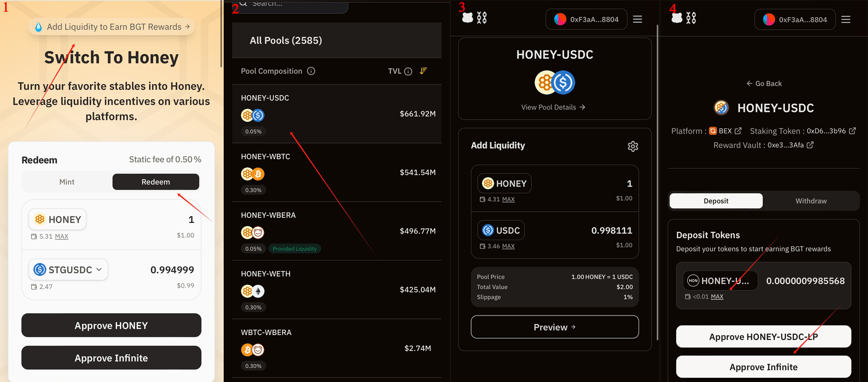Expand the STGUSDC token dropdown
The height and width of the screenshot is (382, 868).
pos(68,269)
